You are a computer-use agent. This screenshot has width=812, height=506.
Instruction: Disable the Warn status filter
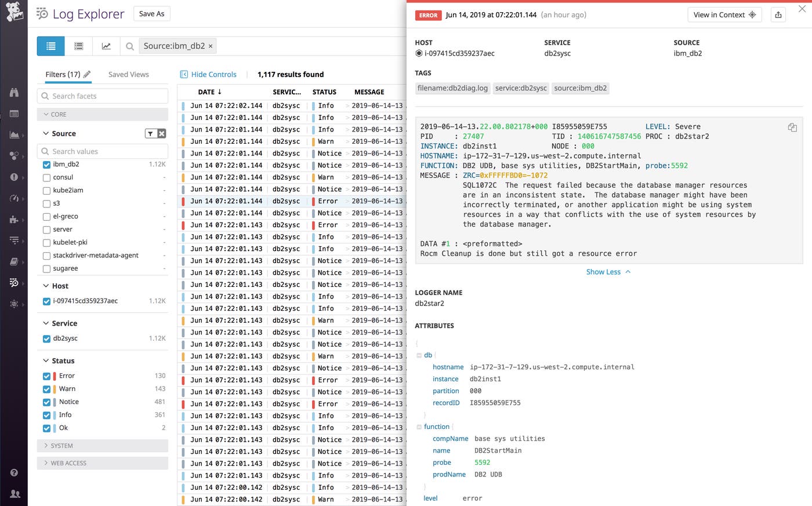click(x=46, y=388)
